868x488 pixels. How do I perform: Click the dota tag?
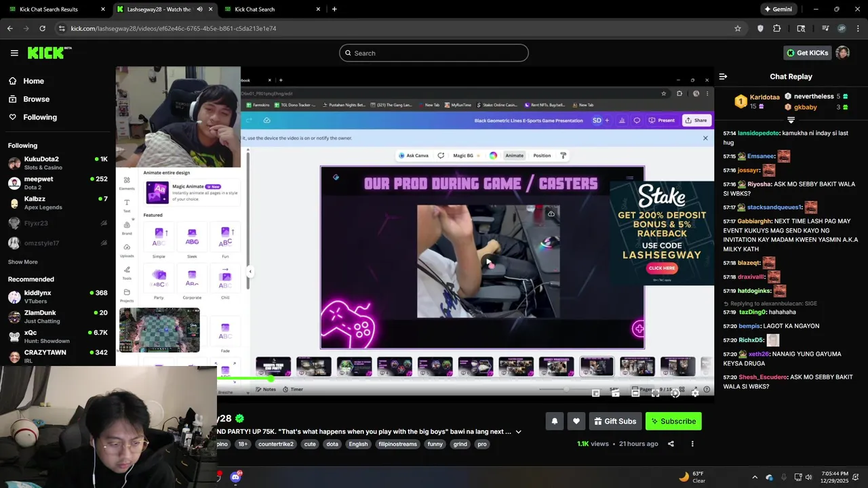(332, 444)
